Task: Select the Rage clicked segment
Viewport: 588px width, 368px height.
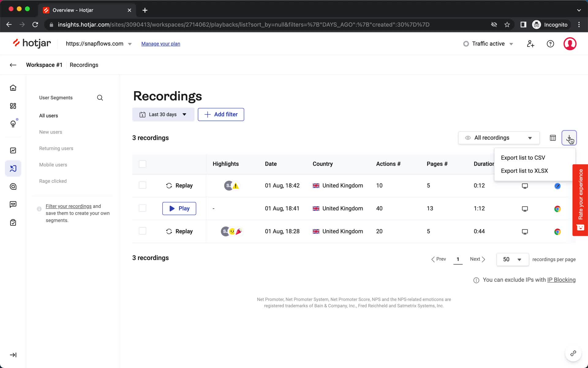Action: click(53, 181)
